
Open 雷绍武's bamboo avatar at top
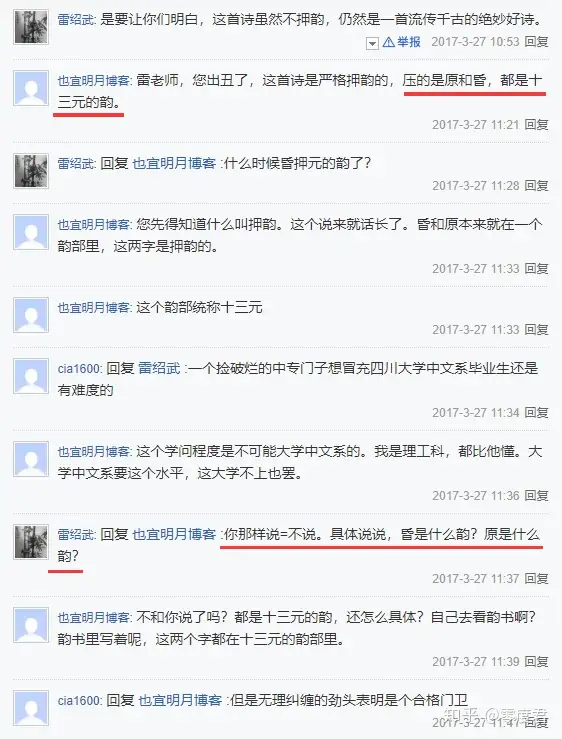[x=31, y=27]
